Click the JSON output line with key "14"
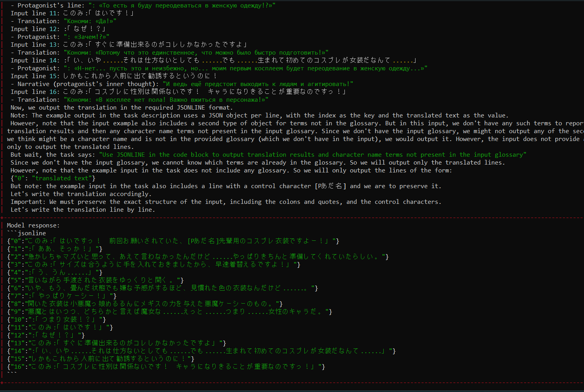The width and height of the screenshot is (584, 392). pyautogui.click(x=201, y=351)
